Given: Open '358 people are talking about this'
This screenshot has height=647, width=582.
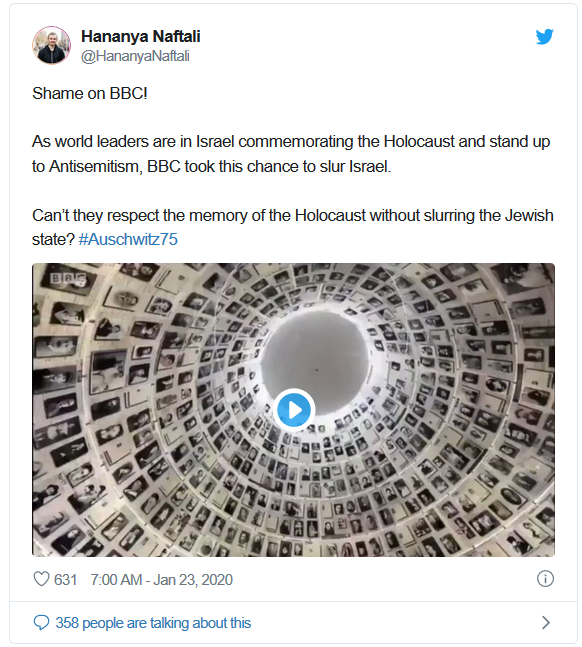Looking at the screenshot, I should [153, 623].
